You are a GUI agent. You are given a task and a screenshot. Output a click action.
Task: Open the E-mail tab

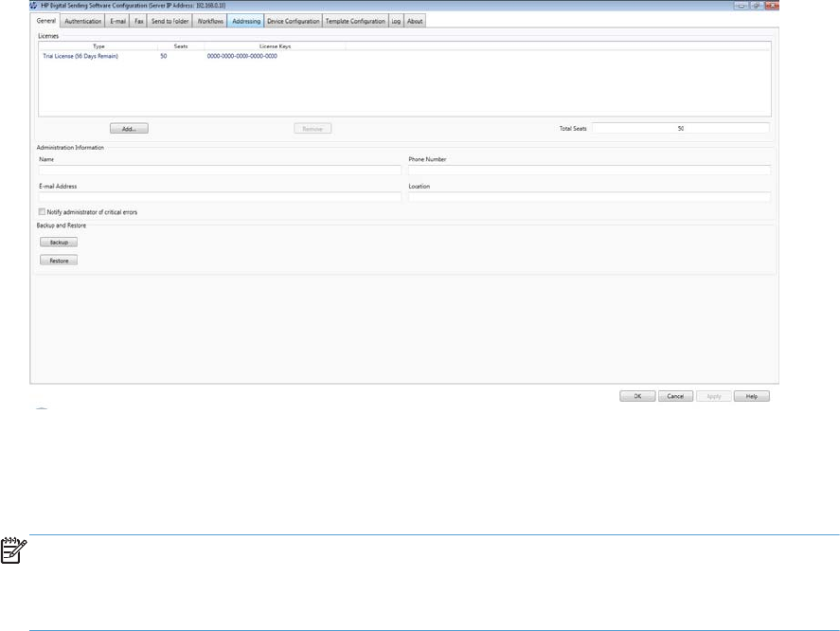pyautogui.click(x=117, y=22)
